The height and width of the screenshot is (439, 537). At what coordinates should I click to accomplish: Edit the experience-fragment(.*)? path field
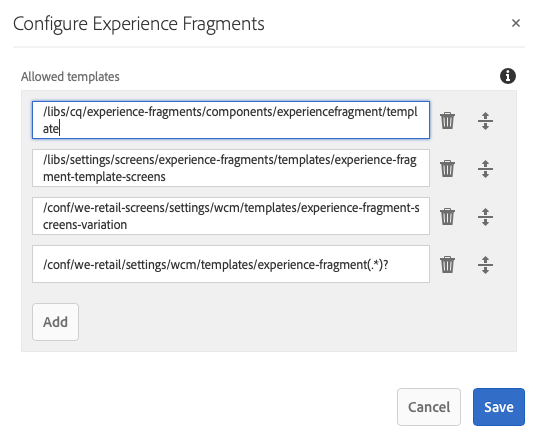click(231, 264)
